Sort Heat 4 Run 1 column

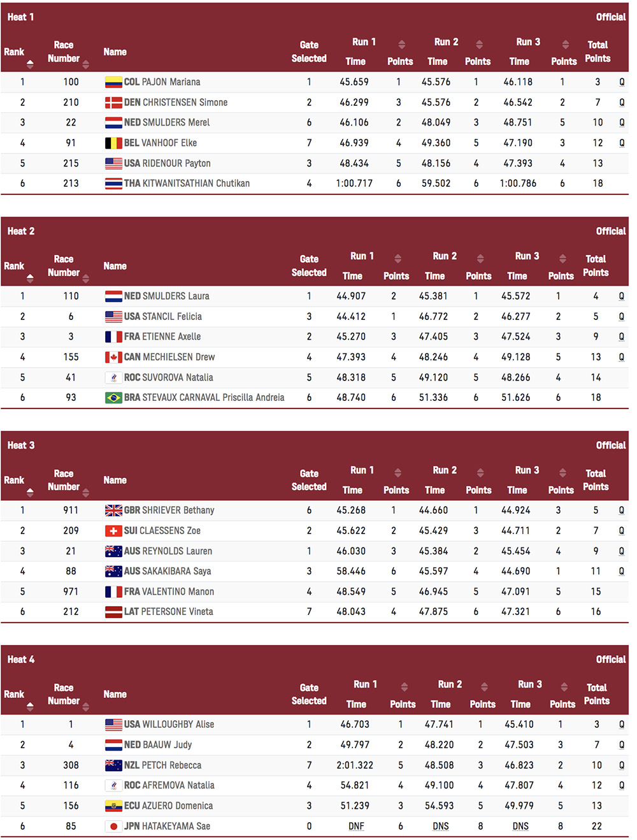[404, 686]
